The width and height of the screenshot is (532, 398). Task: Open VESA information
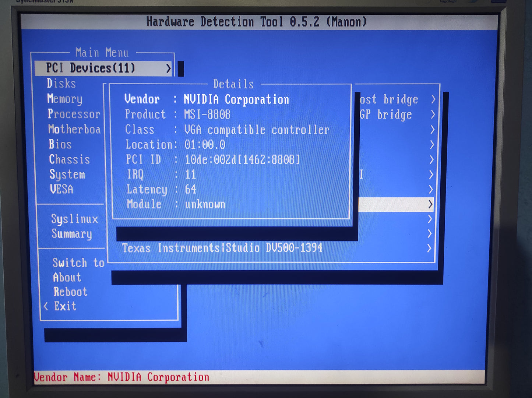(x=61, y=189)
